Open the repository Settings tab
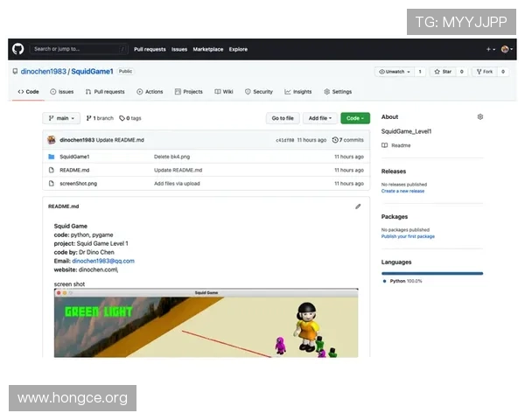 (x=338, y=92)
